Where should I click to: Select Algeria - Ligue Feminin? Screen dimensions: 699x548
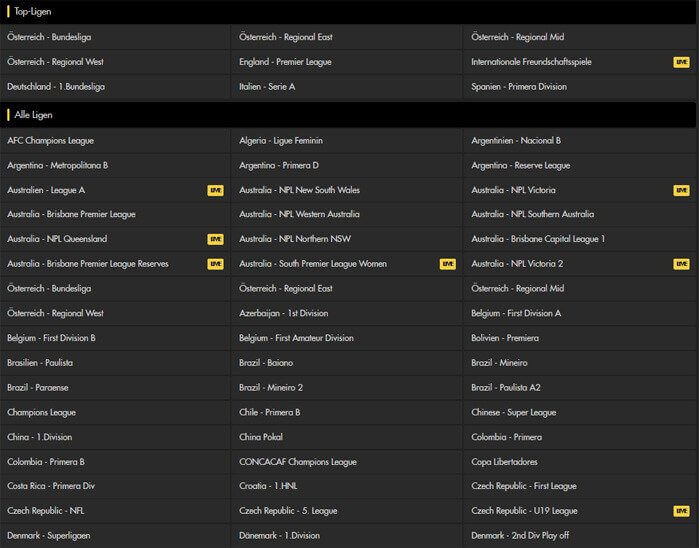[346, 140]
